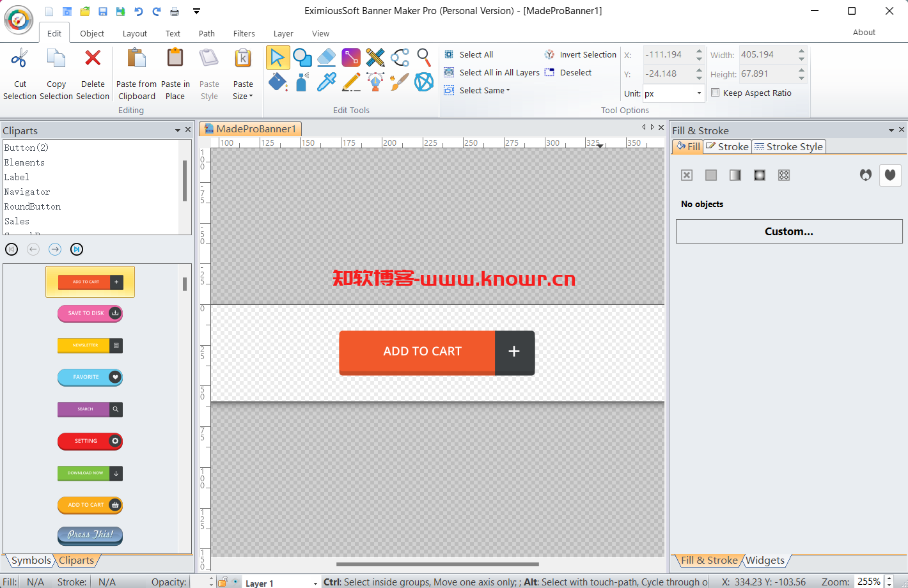Click Invert Selection
The height and width of the screenshot is (588, 908).
[581, 55]
